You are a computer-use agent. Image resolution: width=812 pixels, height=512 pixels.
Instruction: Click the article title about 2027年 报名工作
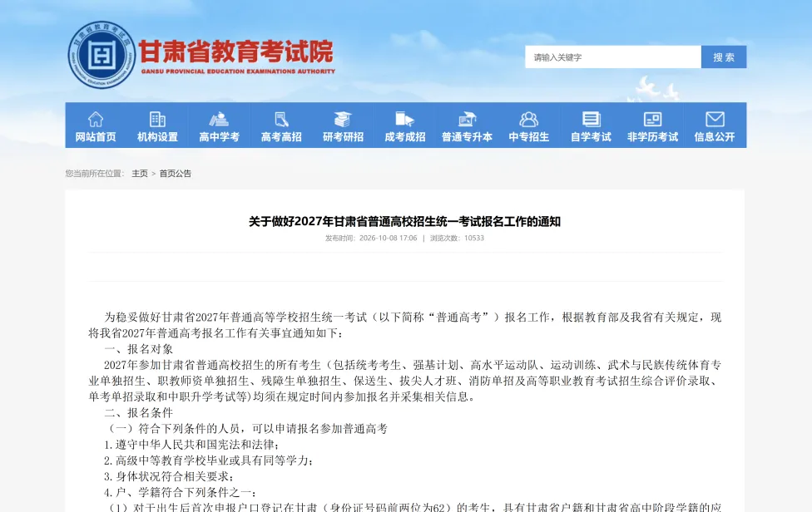(404, 221)
